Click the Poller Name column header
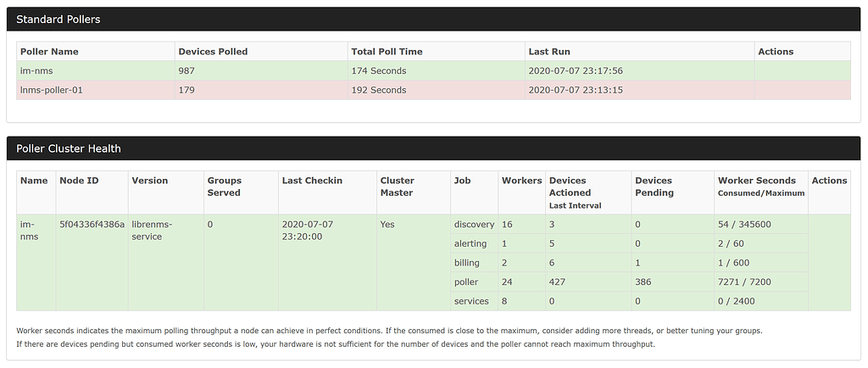The width and height of the screenshot is (868, 368). (50, 52)
